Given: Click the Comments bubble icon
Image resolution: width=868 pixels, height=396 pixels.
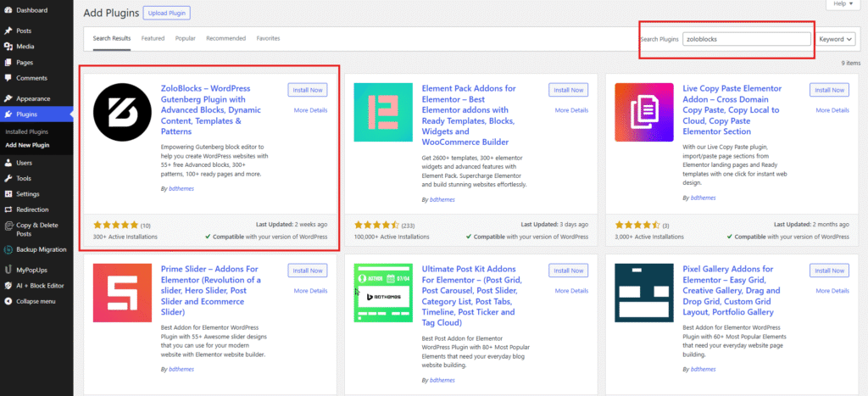Looking at the screenshot, I should pyautogui.click(x=8, y=78).
